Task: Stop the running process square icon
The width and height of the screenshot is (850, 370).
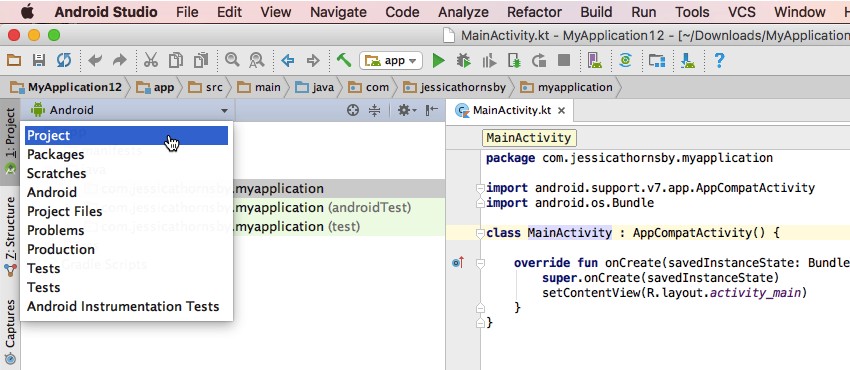Action: click(x=564, y=60)
